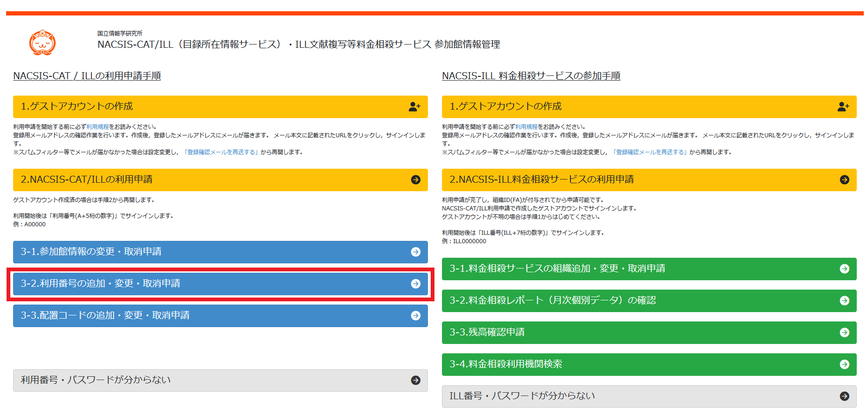Click arrow icon on 3-1.参加館情報の変更・取消申請
Viewport: 868px width, 418px height.
[x=416, y=252]
